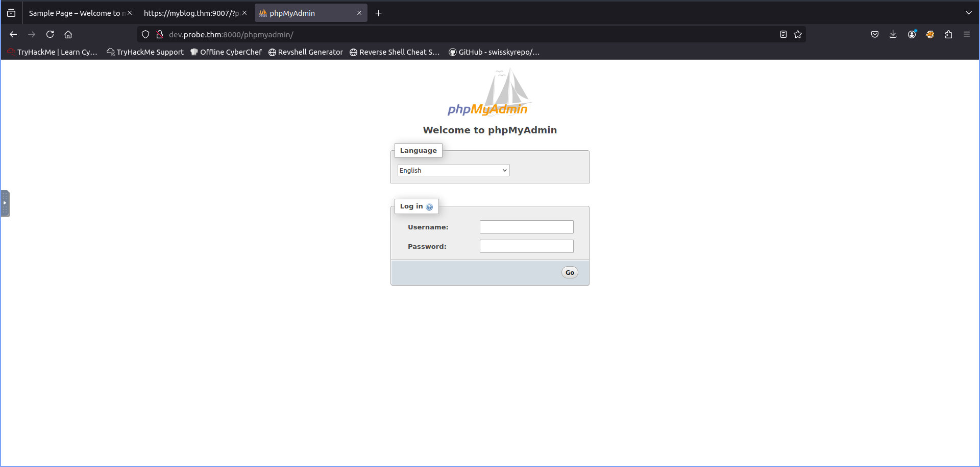Click the orange extension icon in the toolbar
The image size is (980, 467).
click(930, 34)
